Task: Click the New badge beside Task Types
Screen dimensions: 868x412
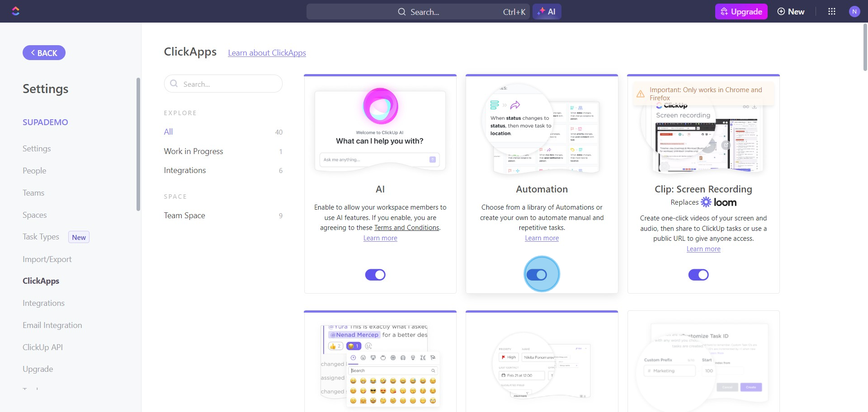Action: pos(79,237)
